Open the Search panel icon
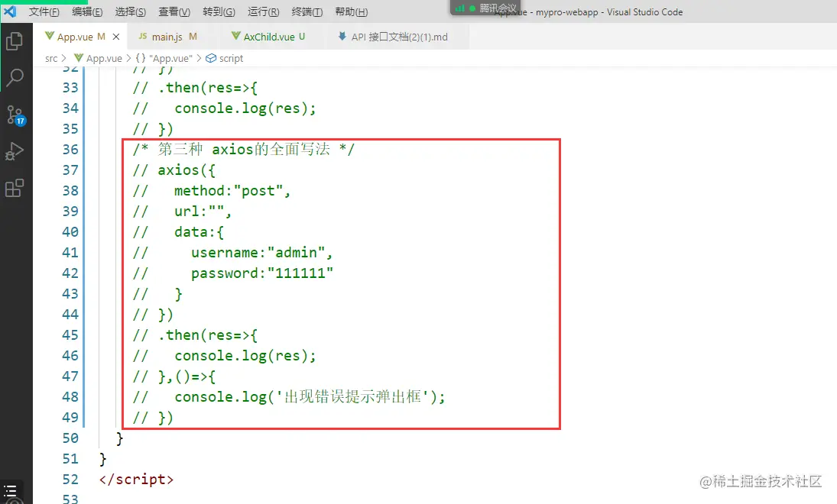This screenshot has height=504, width=837. (16, 77)
